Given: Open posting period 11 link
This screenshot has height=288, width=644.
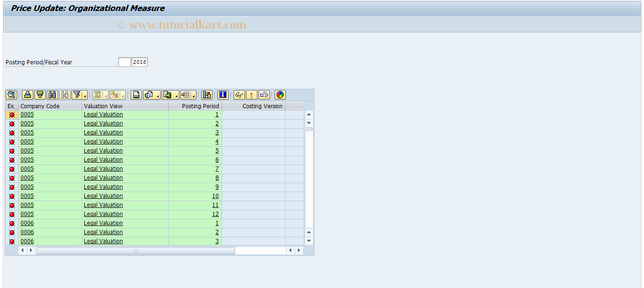Looking at the screenshot, I should point(215,205).
